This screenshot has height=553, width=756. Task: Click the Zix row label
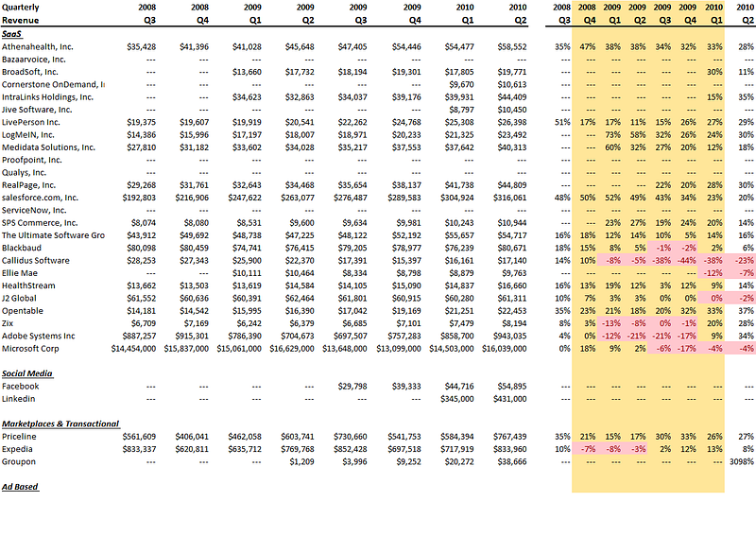tap(8, 323)
